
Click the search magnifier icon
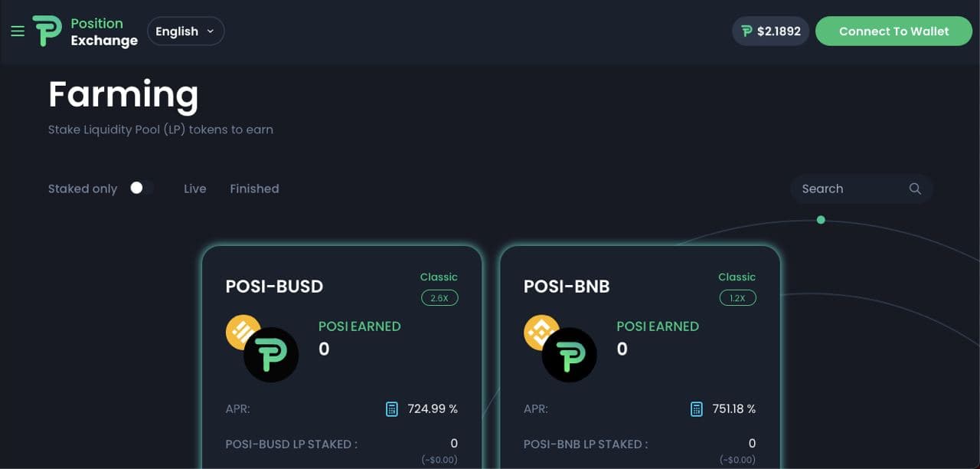pos(915,189)
